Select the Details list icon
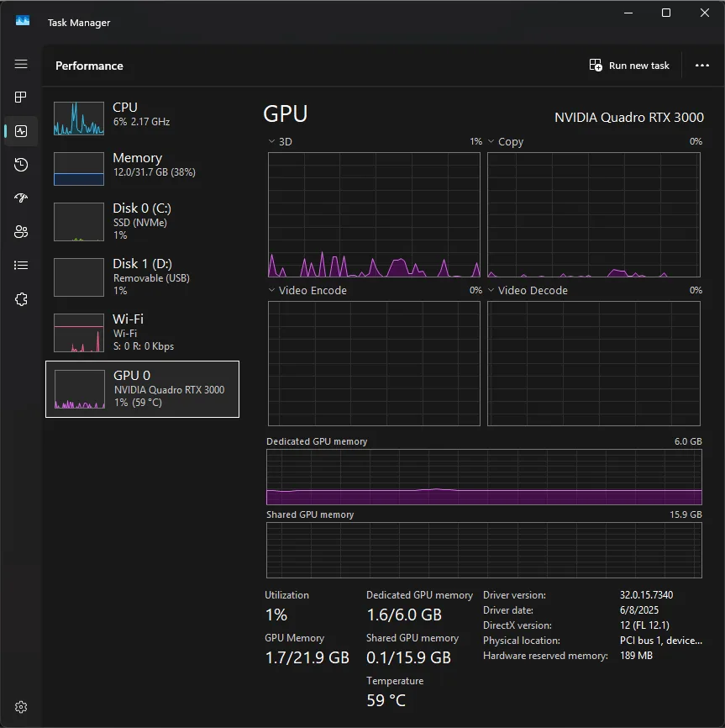725x728 pixels. click(20, 265)
